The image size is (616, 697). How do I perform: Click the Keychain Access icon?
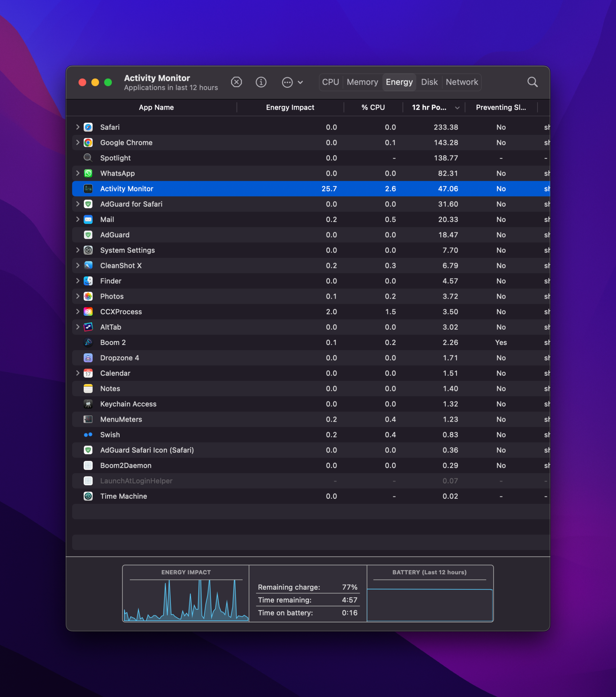[x=88, y=404]
